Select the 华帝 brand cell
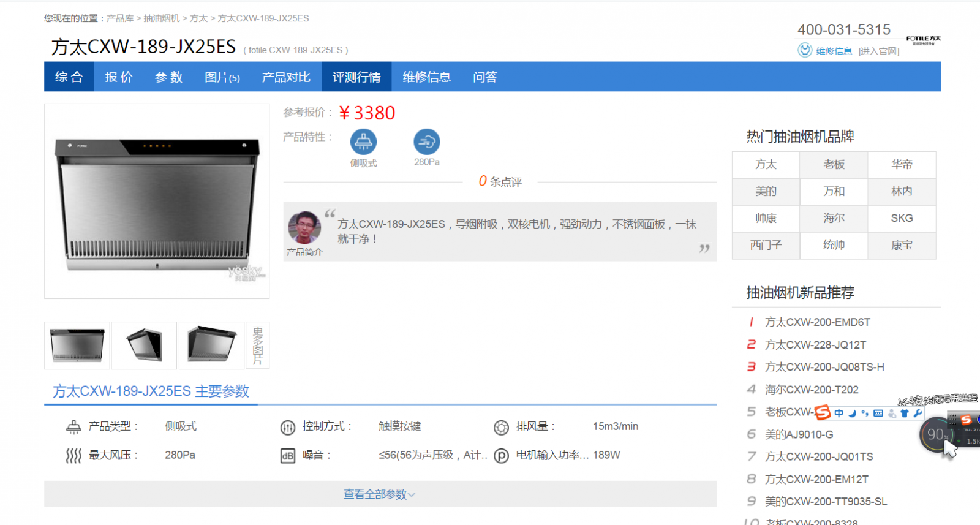This screenshot has height=525, width=980. coord(902,164)
